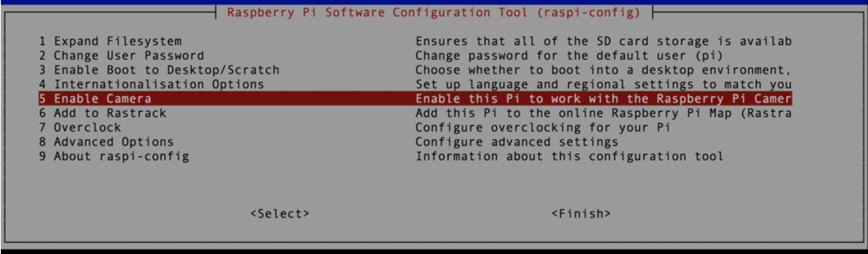Click the online Raspberry Pi Map description
868x254 pixels.
(x=604, y=113)
